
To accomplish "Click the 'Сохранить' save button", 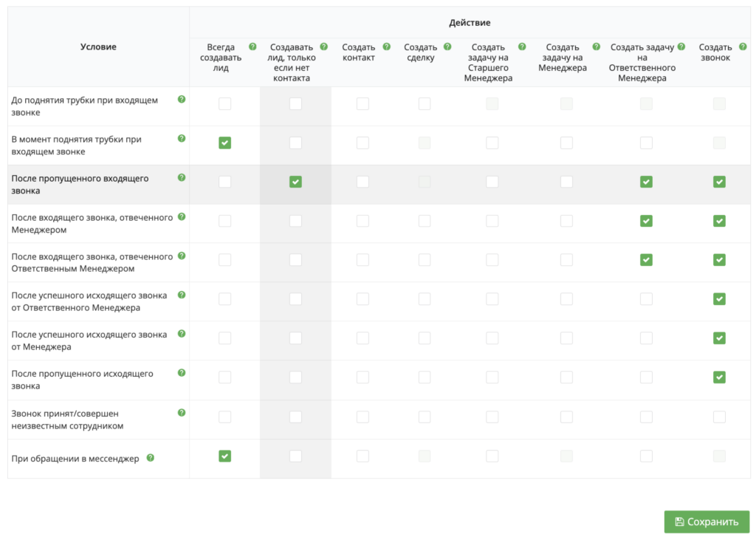I will click(707, 522).
